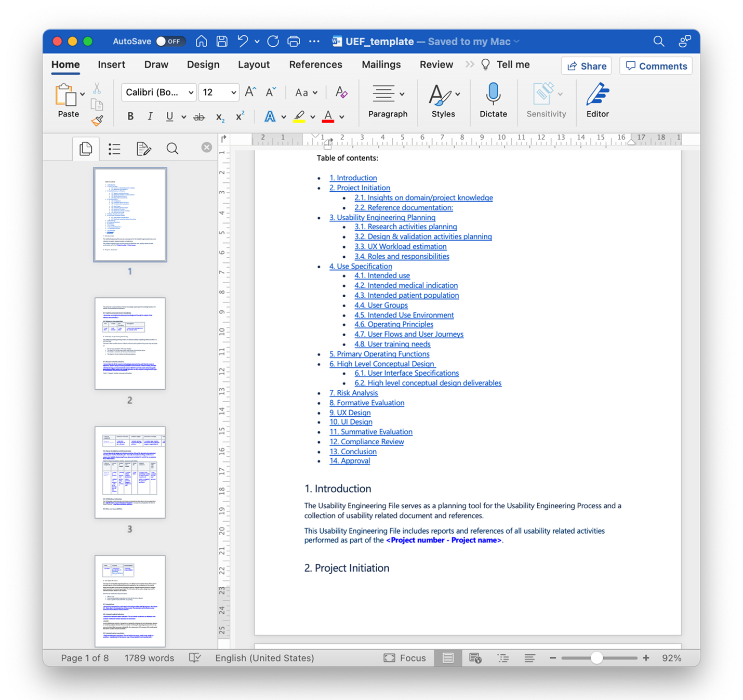743x700 pixels.
Task: Select page 3 thumbnail in sidebar
Action: (x=130, y=472)
